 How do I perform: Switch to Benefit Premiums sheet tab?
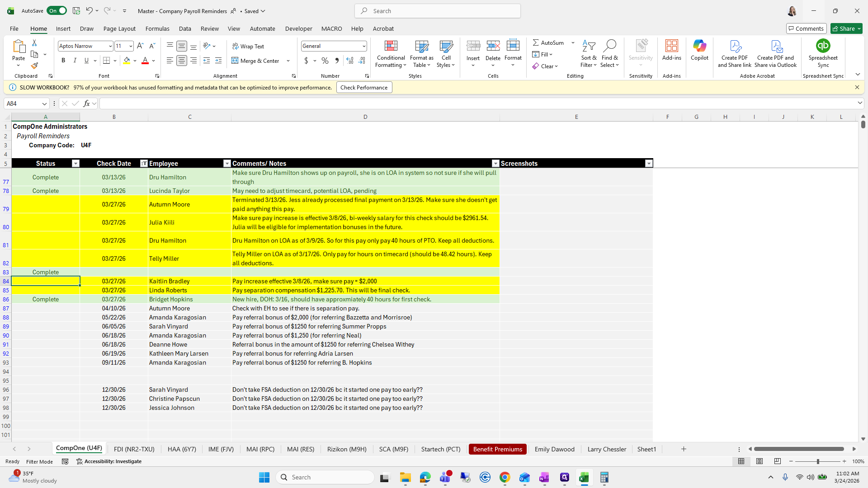(x=497, y=449)
